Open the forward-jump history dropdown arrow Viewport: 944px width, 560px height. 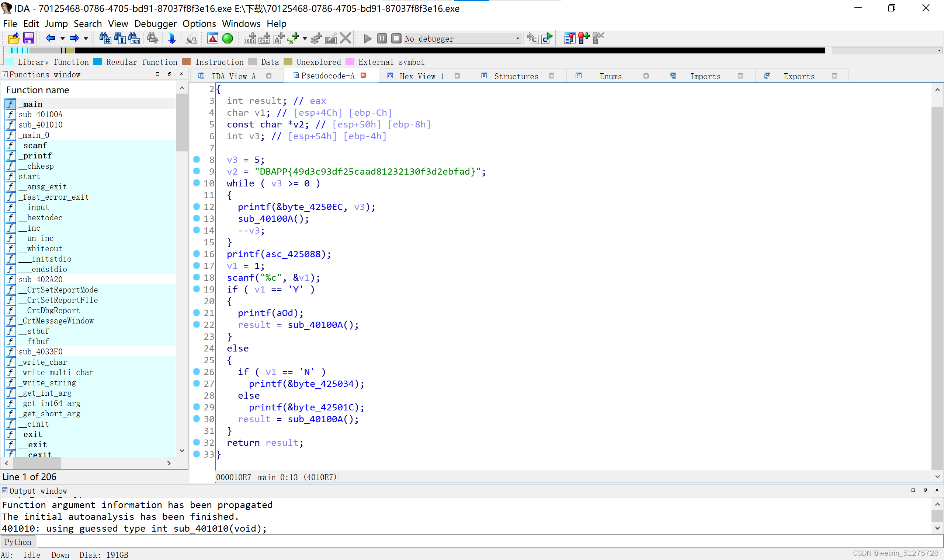pos(86,38)
